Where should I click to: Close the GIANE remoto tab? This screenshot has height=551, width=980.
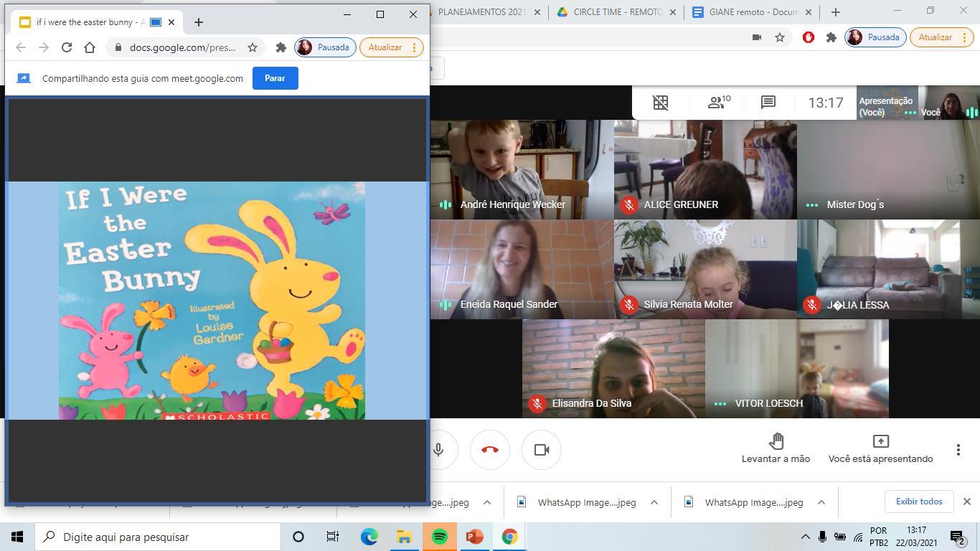coord(809,12)
